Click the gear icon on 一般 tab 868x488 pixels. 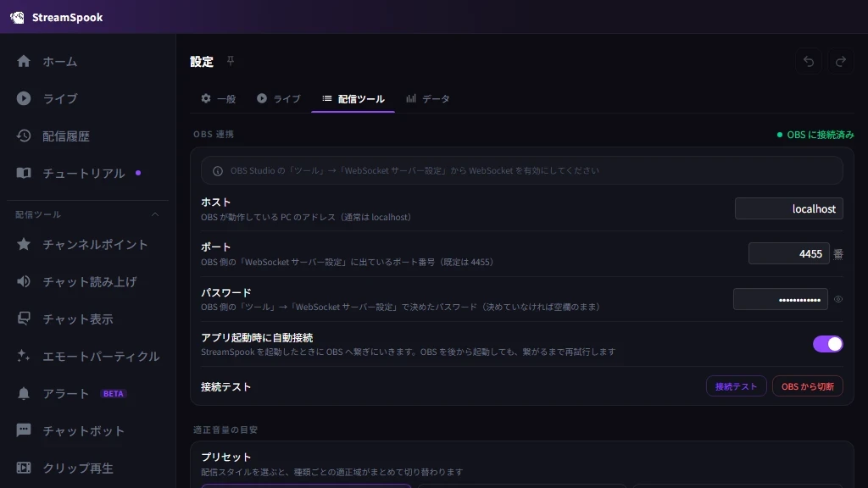click(206, 98)
